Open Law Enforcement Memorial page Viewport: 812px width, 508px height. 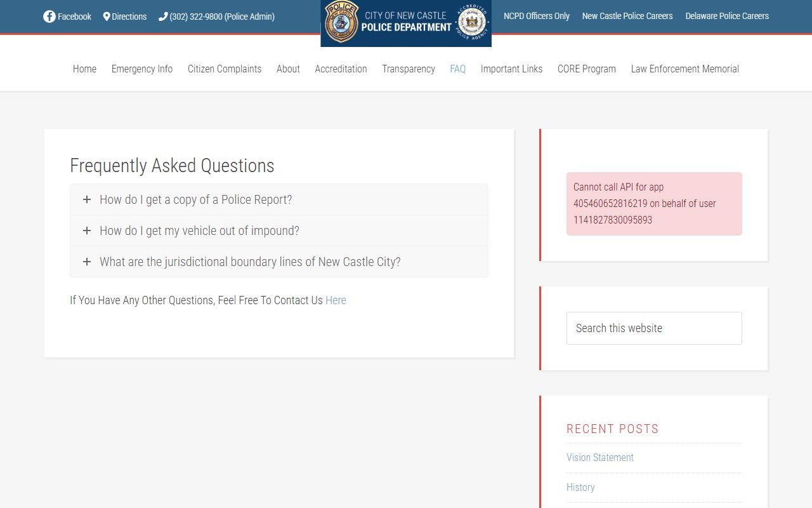click(685, 69)
